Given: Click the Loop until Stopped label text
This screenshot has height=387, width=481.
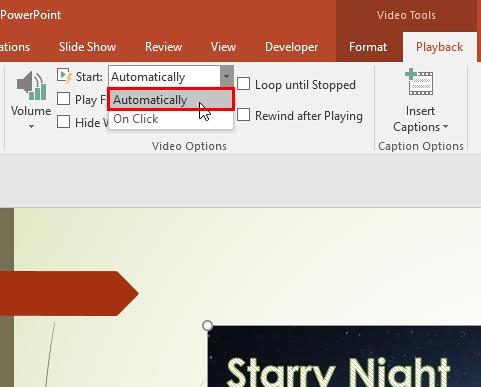Looking at the screenshot, I should [x=305, y=85].
